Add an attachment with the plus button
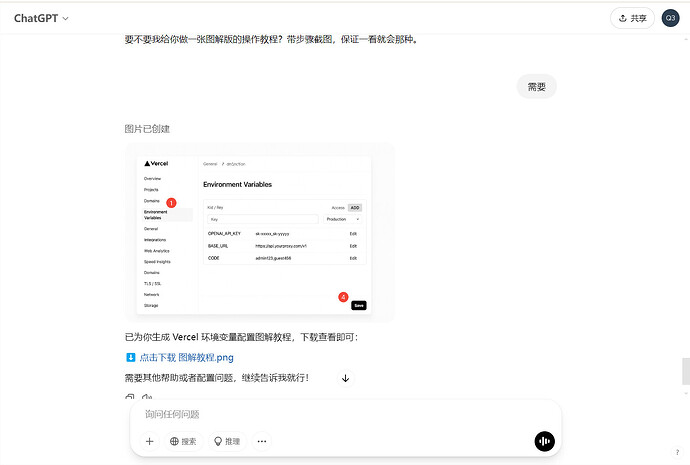This screenshot has height=465, width=690. tap(150, 441)
